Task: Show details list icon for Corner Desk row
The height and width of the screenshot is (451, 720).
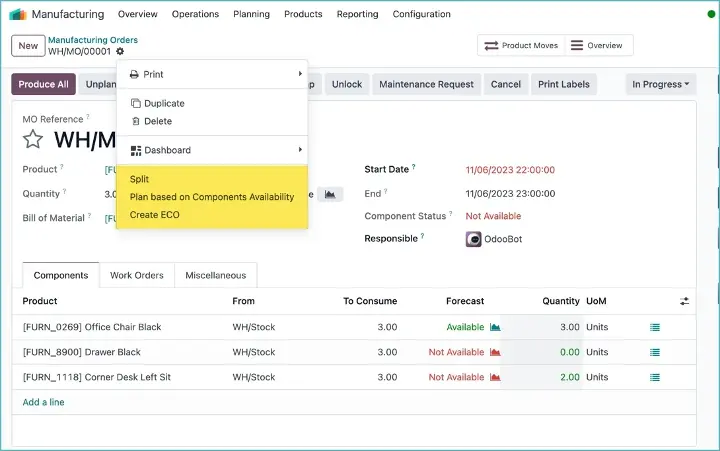Action: click(655, 378)
